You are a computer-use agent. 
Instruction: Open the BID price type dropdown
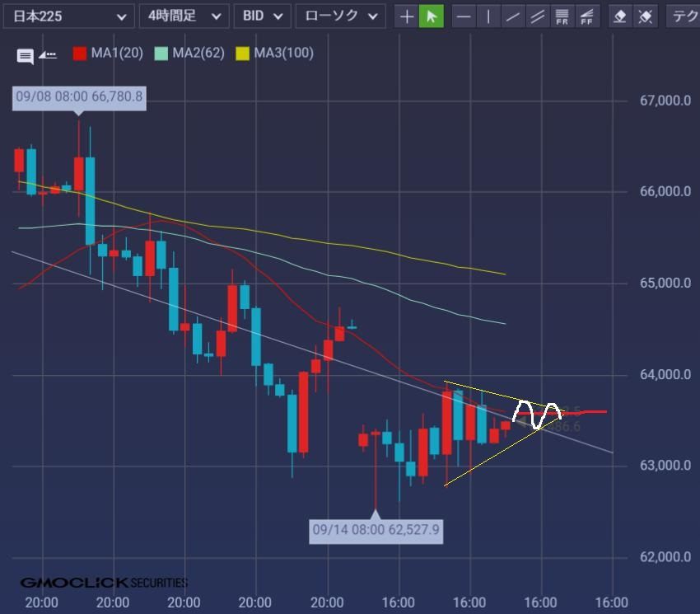pyautogui.click(x=262, y=16)
